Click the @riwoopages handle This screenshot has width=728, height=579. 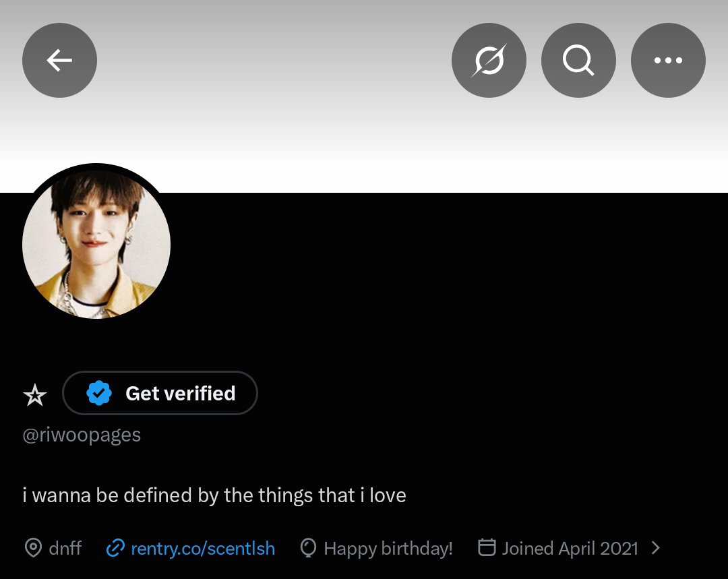coord(82,435)
